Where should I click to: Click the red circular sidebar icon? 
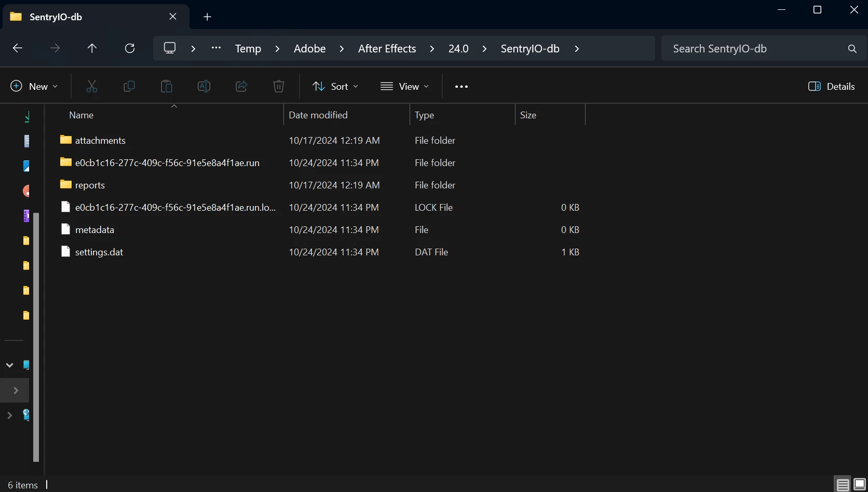[26, 191]
